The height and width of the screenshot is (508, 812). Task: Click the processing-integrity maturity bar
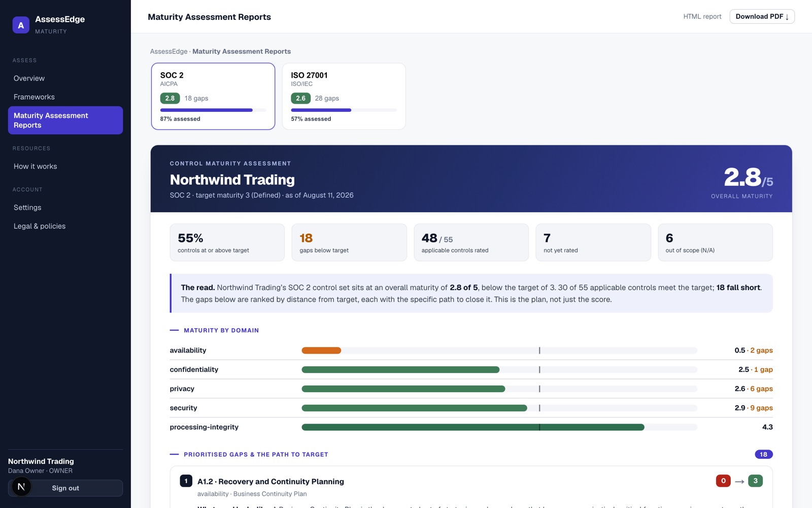pos(499,427)
